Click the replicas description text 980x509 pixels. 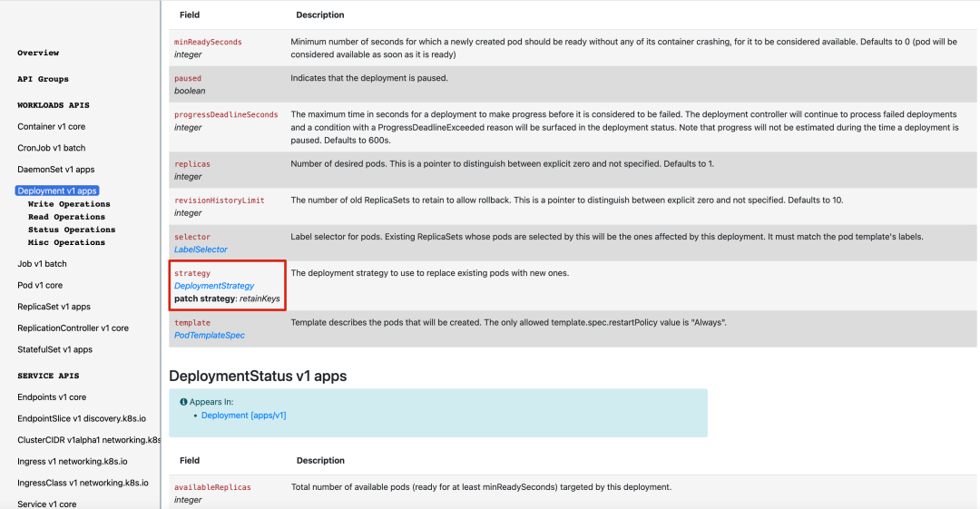(502, 164)
